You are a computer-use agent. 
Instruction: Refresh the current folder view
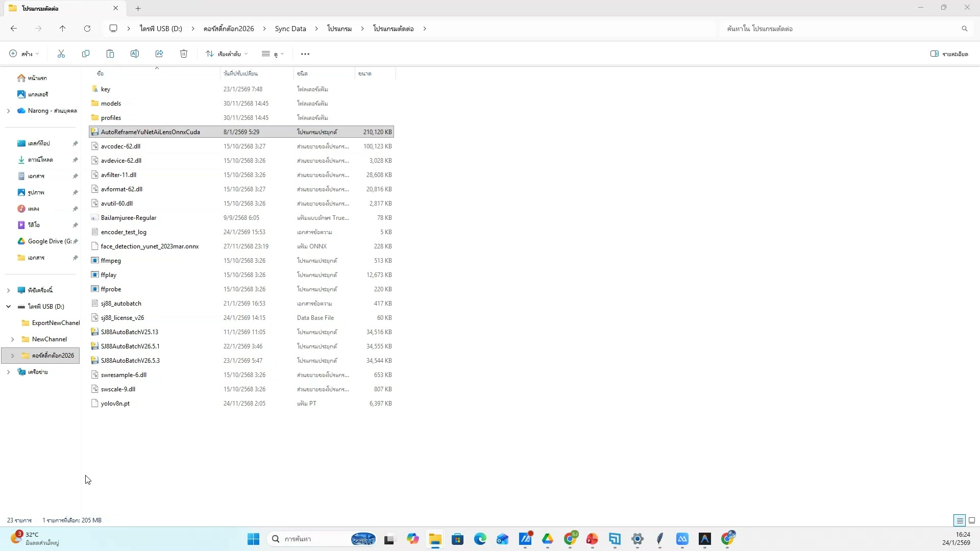tap(87, 29)
